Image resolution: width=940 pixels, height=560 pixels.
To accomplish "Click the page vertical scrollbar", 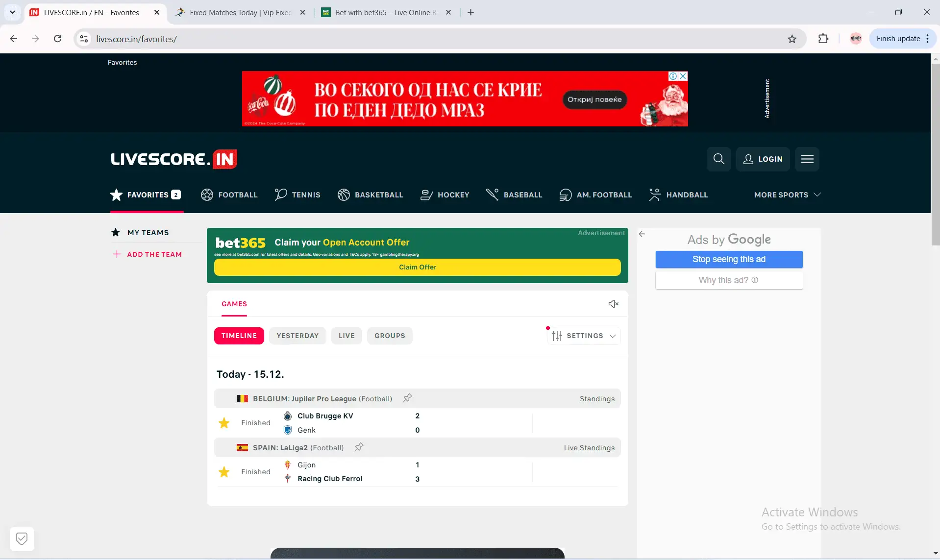I will point(935,154).
